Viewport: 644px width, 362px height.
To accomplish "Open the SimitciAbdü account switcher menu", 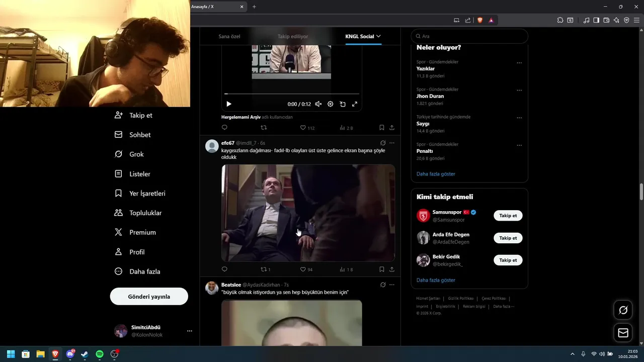I will 153,331.
